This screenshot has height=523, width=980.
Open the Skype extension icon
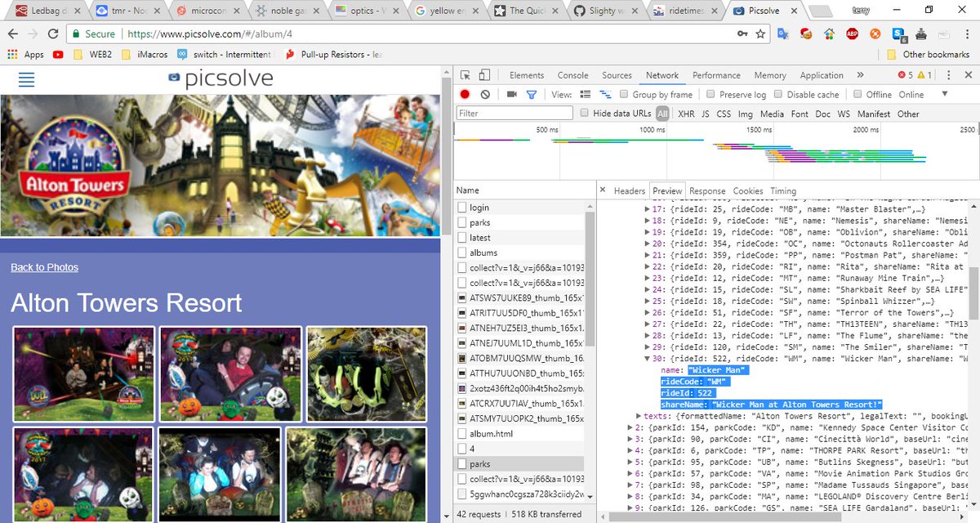pos(898,34)
